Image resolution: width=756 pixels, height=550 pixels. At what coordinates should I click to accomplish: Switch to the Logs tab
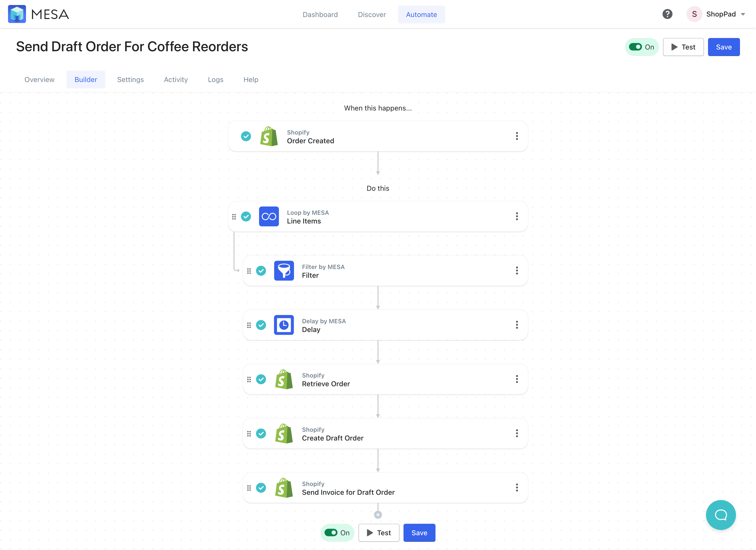coord(215,79)
